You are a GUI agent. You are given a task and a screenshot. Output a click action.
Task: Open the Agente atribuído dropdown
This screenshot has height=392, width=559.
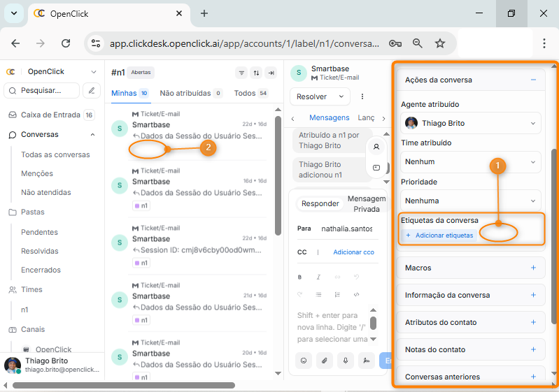coord(471,123)
